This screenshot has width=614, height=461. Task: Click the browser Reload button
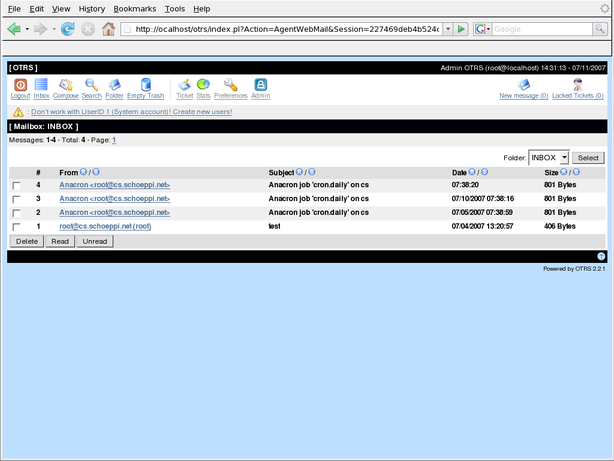pyautogui.click(x=68, y=29)
